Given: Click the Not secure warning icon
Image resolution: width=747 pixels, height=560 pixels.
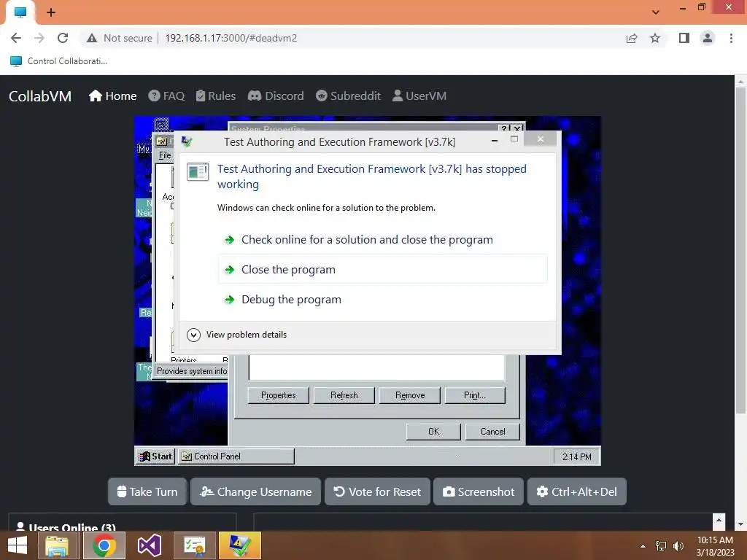Looking at the screenshot, I should (x=92, y=38).
